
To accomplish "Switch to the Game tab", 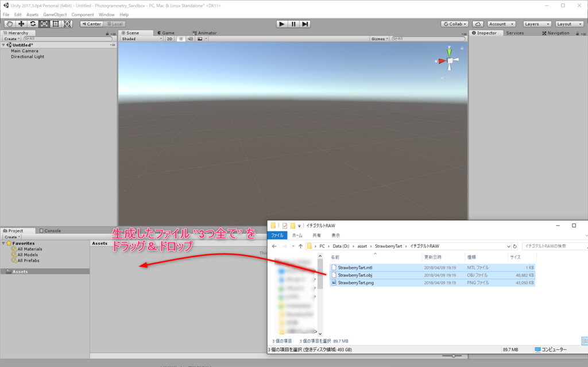I will pos(166,33).
